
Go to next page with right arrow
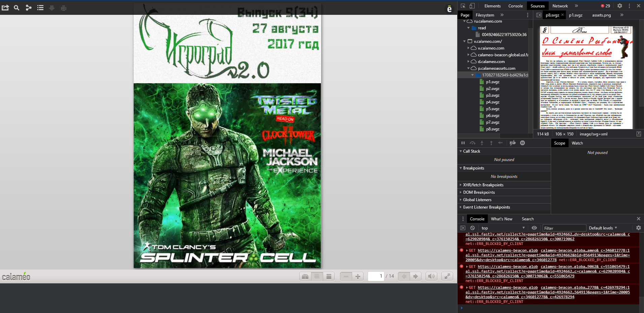(416, 277)
